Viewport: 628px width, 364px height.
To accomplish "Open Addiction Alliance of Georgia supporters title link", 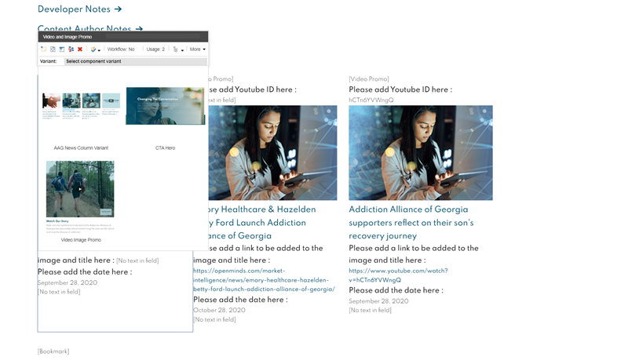I will coord(411,222).
